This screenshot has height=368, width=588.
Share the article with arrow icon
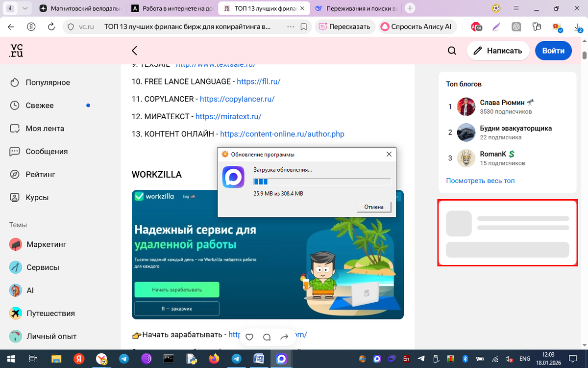[284, 337]
